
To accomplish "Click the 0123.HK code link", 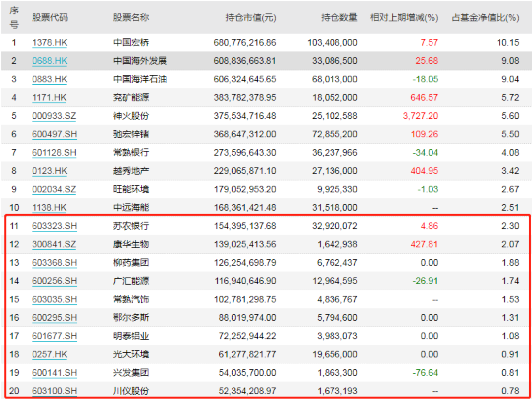I will (50, 171).
